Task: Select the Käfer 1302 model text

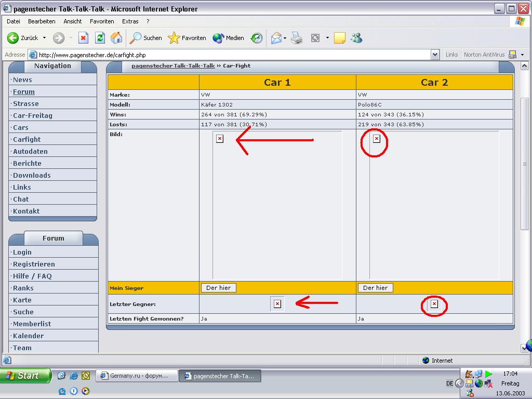Action: tap(217, 104)
